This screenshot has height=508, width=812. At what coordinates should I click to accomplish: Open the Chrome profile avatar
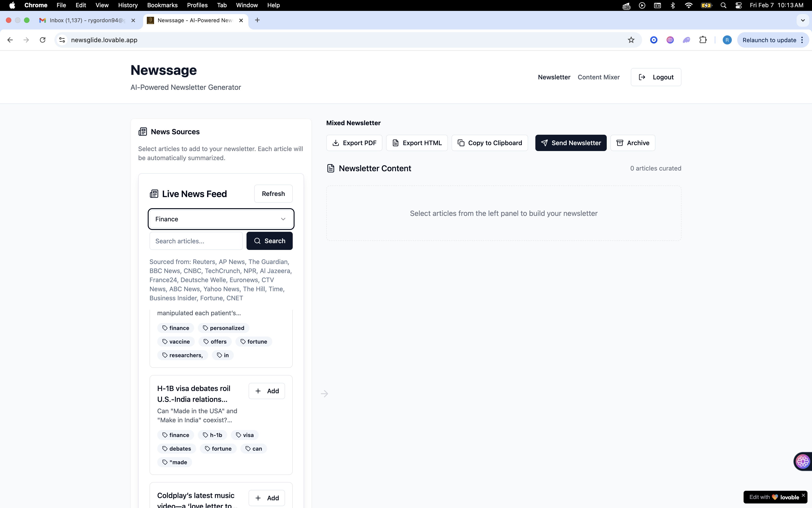pyautogui.click(x=727, y=40)
